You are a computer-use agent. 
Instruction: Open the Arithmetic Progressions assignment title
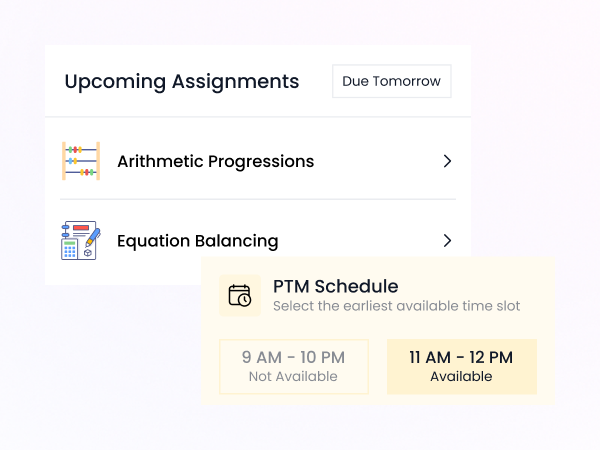point(215,161)
